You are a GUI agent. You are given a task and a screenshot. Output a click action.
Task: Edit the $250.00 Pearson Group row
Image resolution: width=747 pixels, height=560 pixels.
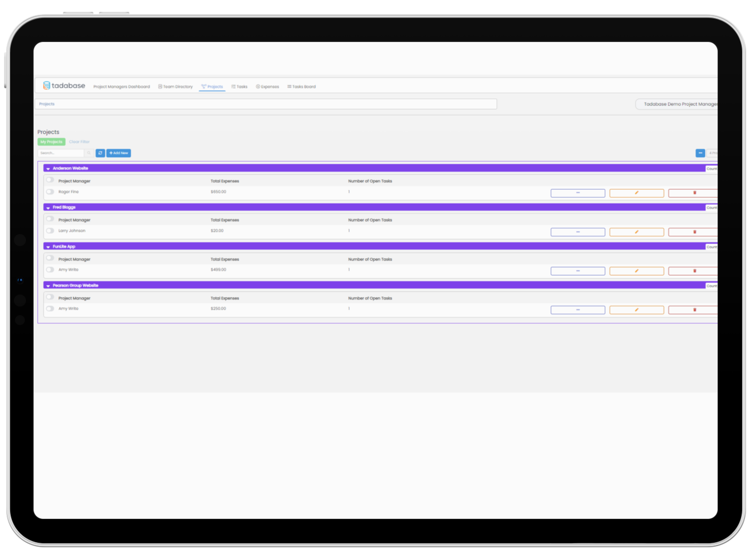click(637, 310)
